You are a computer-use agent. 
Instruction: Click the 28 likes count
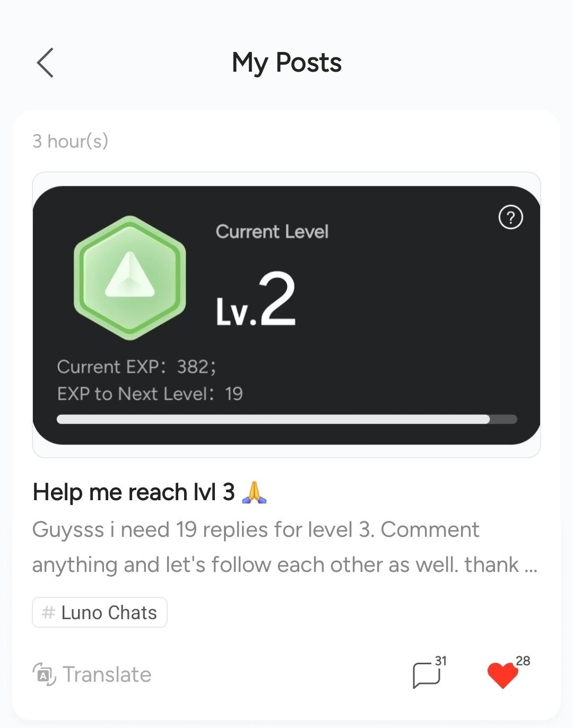523,661
